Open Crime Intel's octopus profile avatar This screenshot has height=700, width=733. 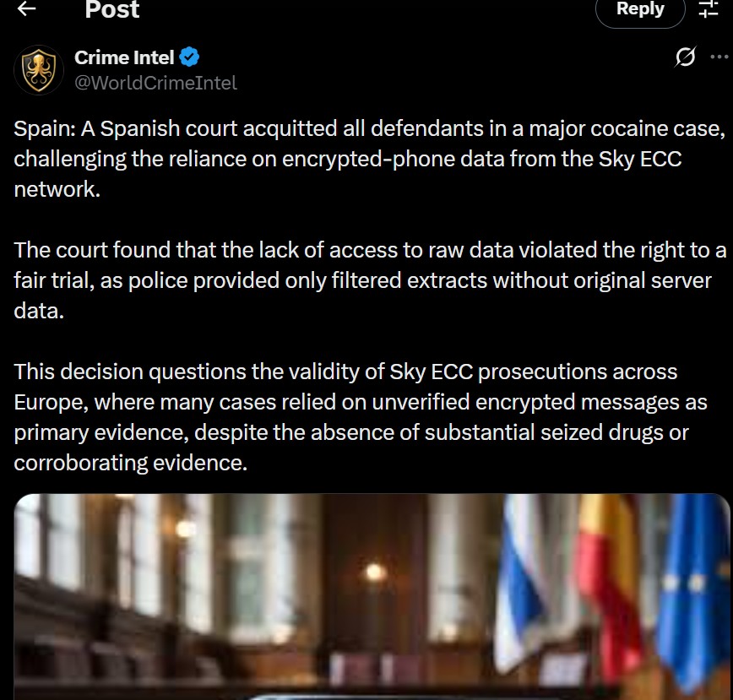click(40, 69)
